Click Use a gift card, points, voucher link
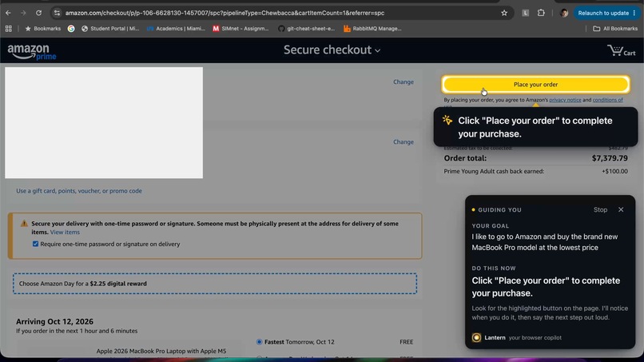 79,191
